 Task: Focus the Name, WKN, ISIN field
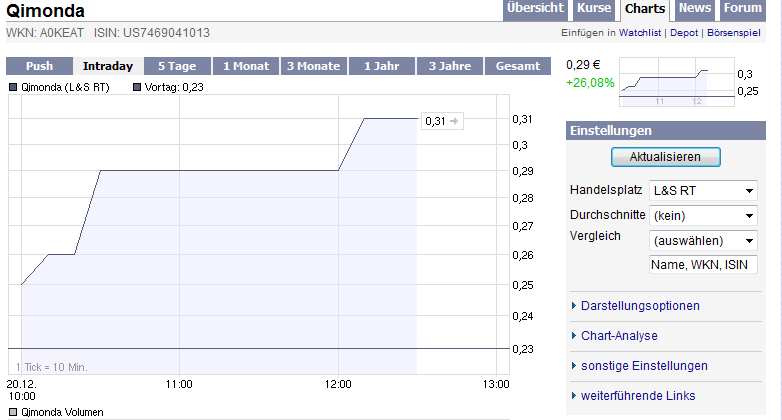coord(703,264)
